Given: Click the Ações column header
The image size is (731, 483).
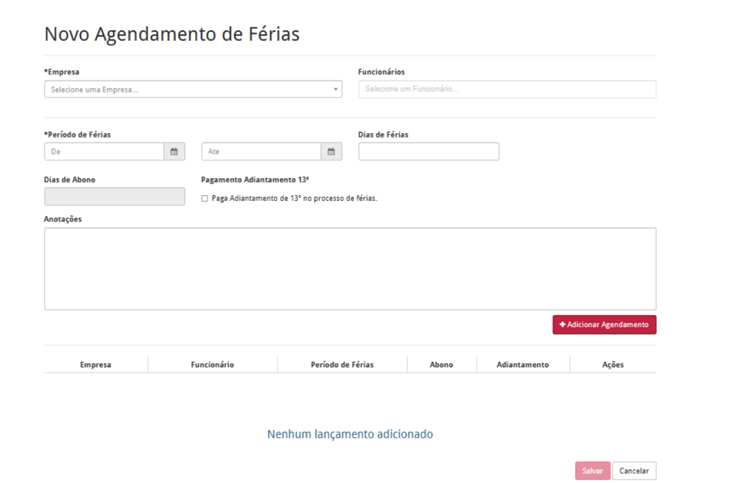Looking at the screenshot, I should click(613, 365).
